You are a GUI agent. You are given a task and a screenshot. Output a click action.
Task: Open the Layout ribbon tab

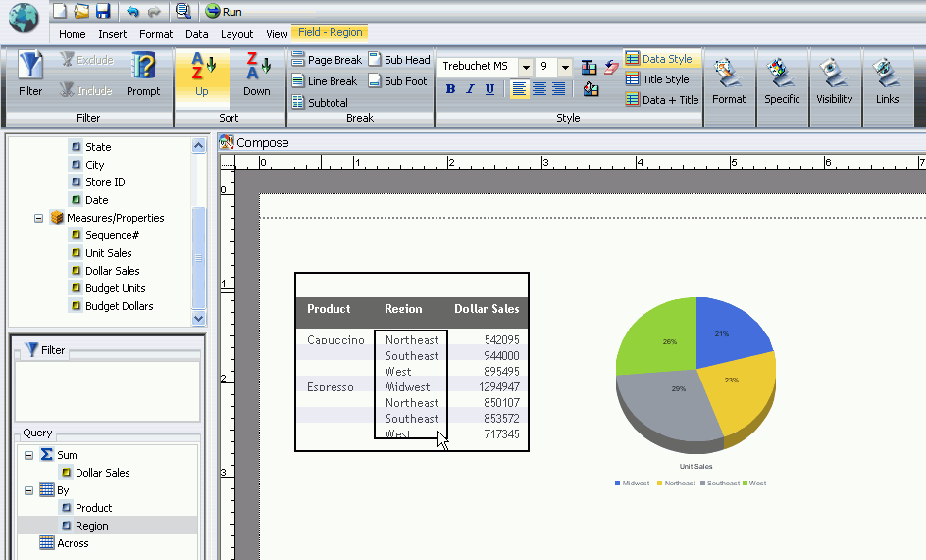pos(236,34)
